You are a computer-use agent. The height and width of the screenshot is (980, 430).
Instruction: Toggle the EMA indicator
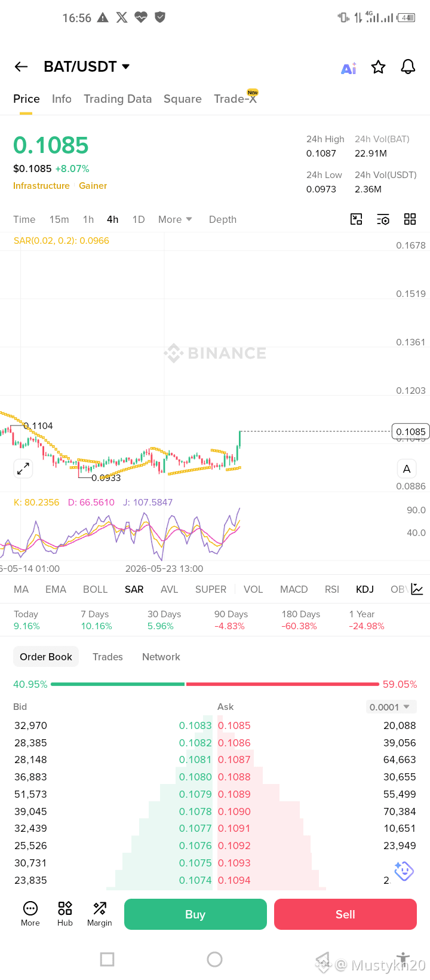56,589
